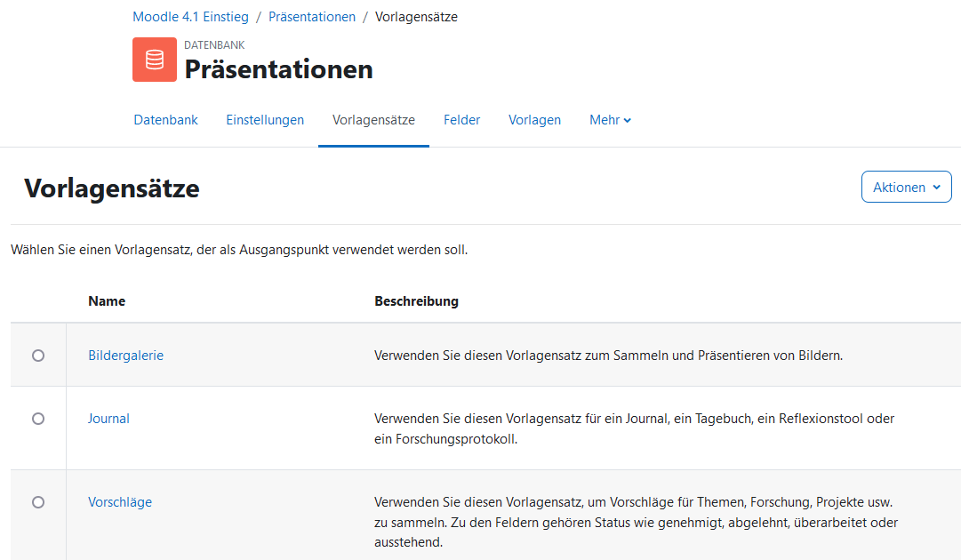Click the large Vorlagensätze page heading

112,188
